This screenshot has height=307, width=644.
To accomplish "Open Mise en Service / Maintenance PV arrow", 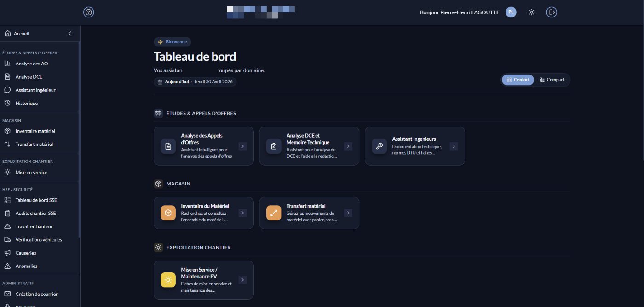I will (243, 280).
